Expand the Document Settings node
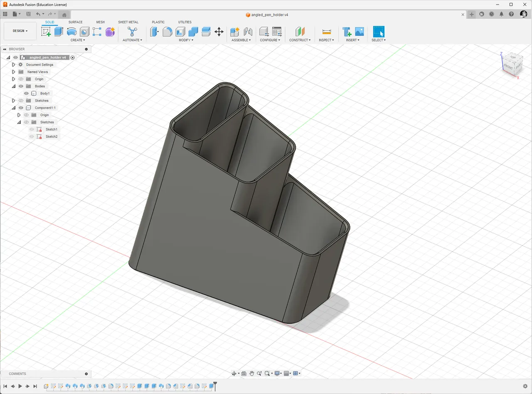 tap(13, 64)
